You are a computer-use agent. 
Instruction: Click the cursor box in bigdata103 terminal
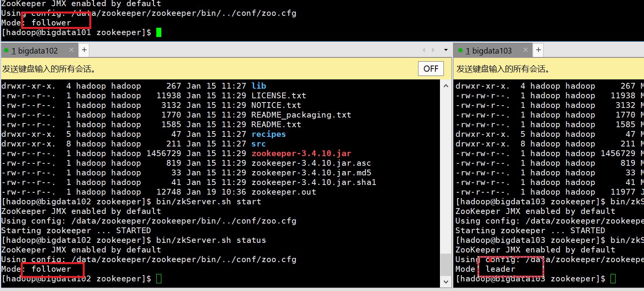point(613,279)
